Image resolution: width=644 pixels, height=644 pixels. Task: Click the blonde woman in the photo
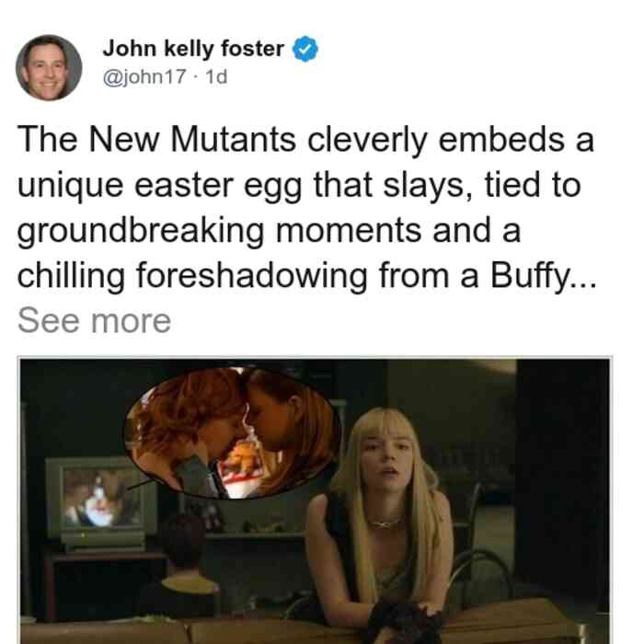click(x=384, y=517)
